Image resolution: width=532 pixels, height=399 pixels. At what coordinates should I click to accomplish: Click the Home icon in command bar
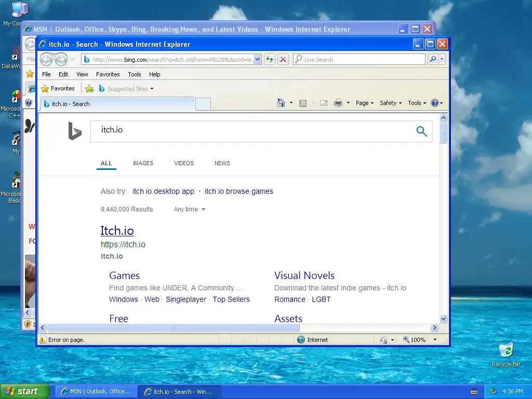click(281, 103)
